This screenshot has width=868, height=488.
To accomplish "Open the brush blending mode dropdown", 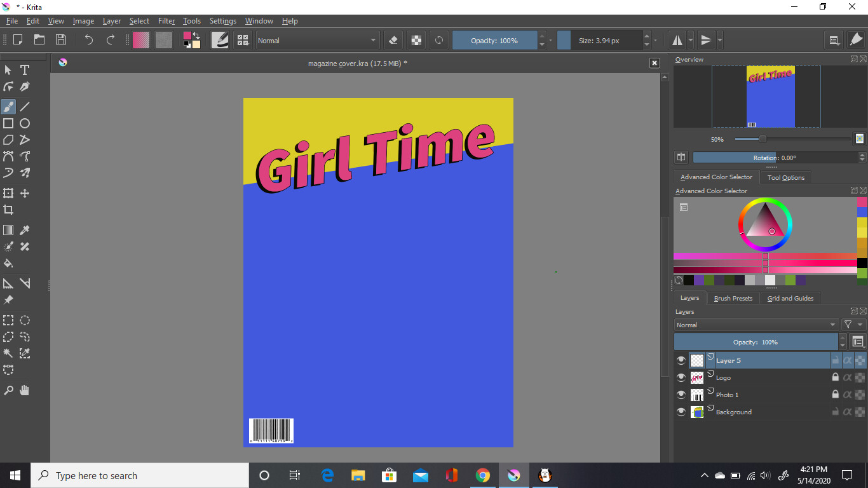I will (x=317, y=41).
